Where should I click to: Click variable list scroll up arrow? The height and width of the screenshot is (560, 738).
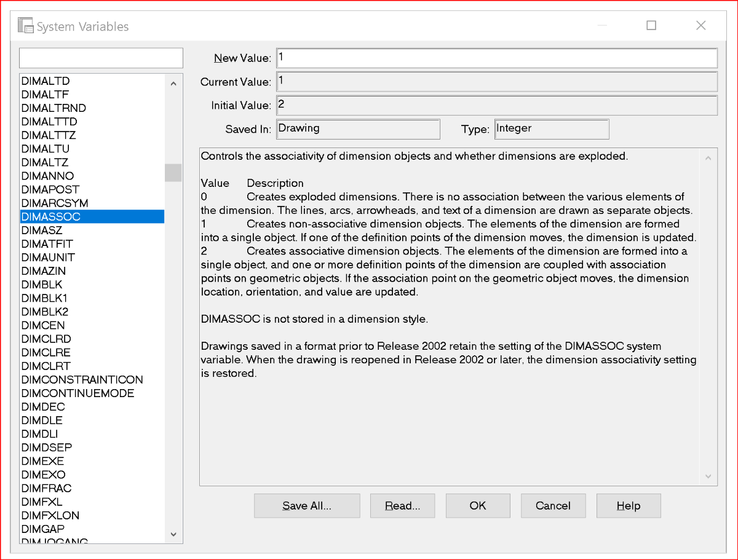click(173, 84)
